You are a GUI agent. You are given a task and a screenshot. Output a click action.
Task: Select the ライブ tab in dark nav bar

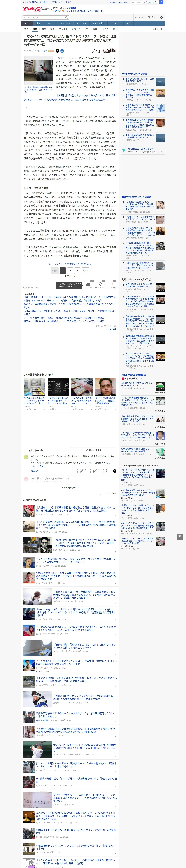(49, 24)
